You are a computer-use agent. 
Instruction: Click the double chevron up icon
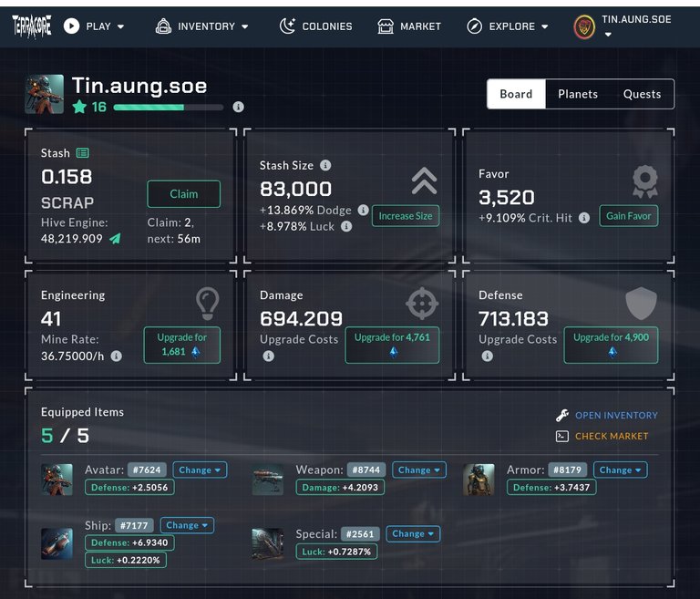tap(424, 181)
